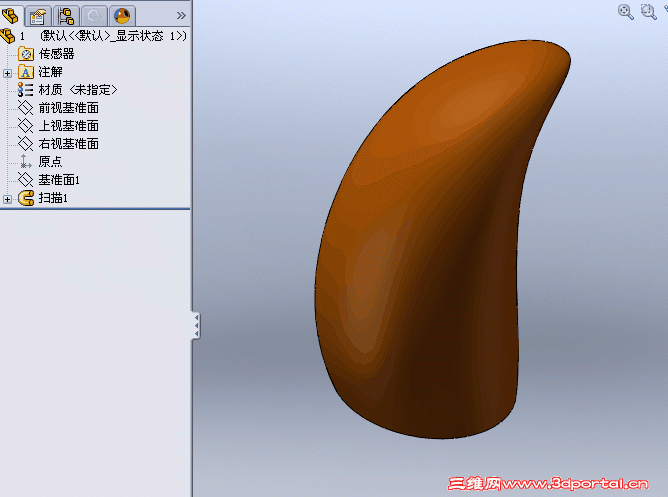Expand more manager tabs chevron
The width and height of the screenshot is (668, 497).
click(x=181, y=16)
